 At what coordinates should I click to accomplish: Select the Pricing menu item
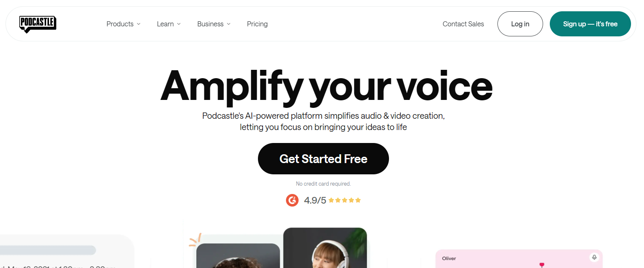(x=257, y=24)
